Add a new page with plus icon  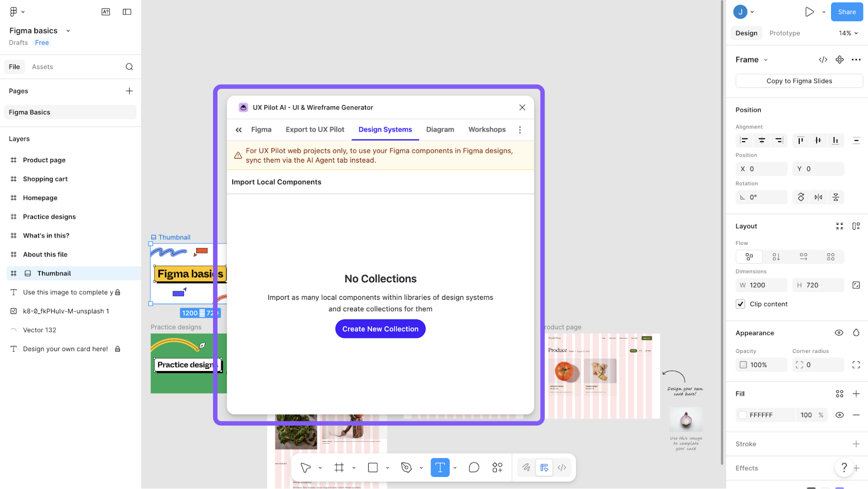click(129, 91)
